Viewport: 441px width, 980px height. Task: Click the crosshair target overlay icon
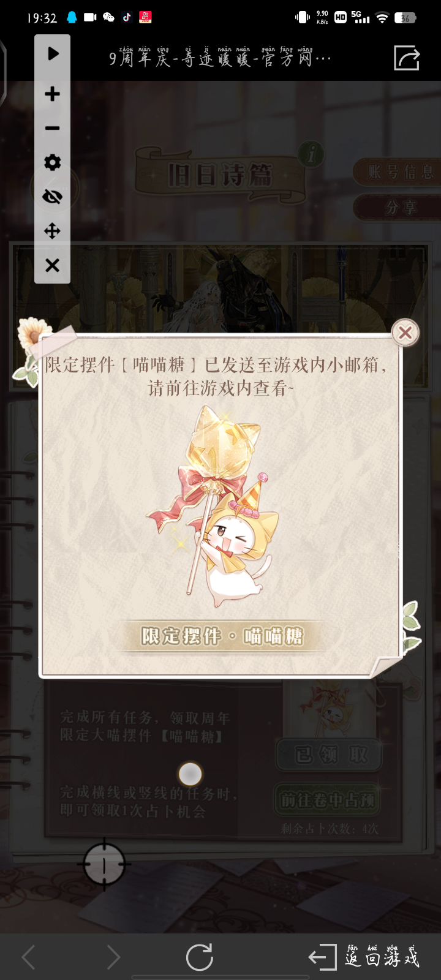coord(104,864)
